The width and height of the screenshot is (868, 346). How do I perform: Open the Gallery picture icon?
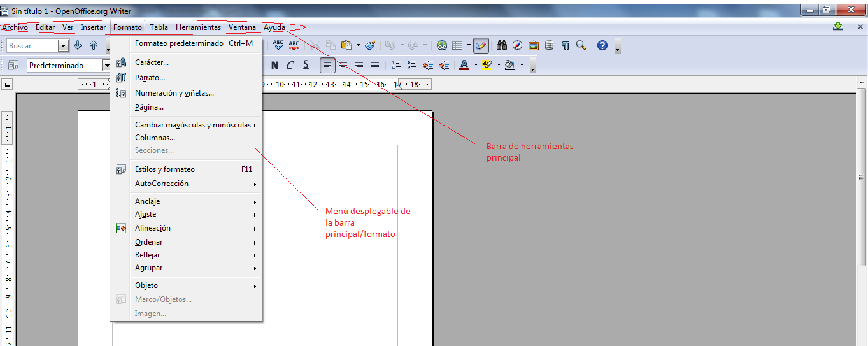point(533,45)
